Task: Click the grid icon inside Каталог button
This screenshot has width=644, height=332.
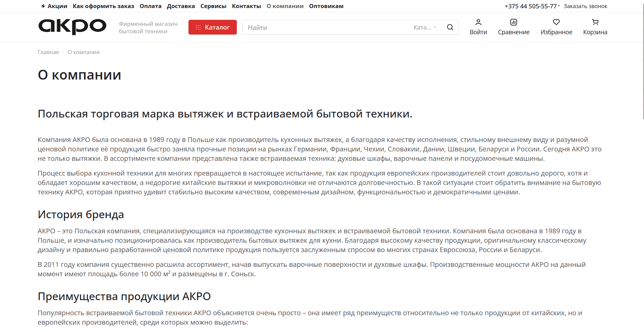Action: coord(198,27)
